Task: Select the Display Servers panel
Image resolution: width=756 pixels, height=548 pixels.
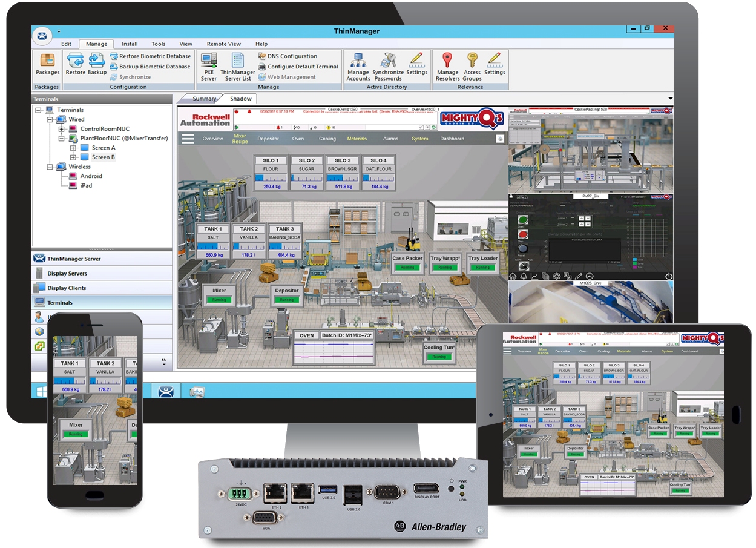Action: pos(102,273)
